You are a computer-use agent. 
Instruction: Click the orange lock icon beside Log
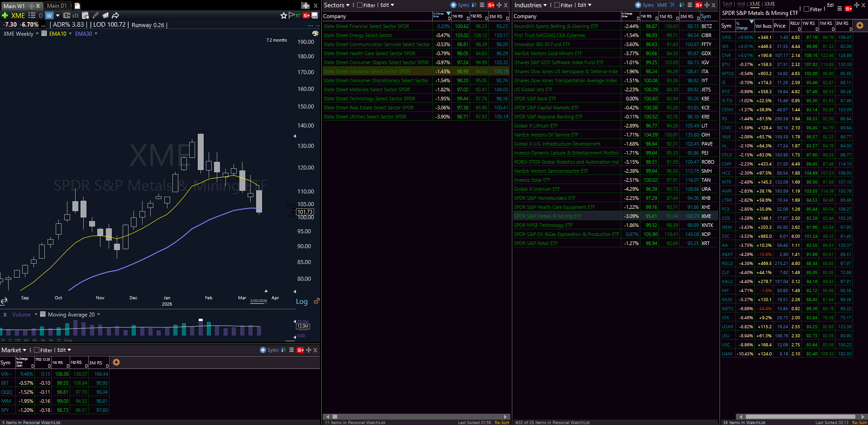click(316, 301)
